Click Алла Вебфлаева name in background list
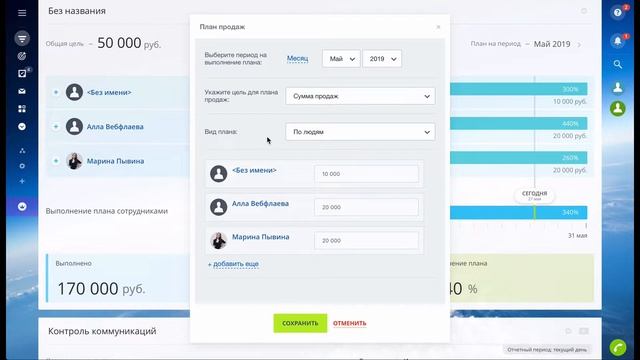The width and height of the screenshot is (640, 360). click(x=115, y=127)
